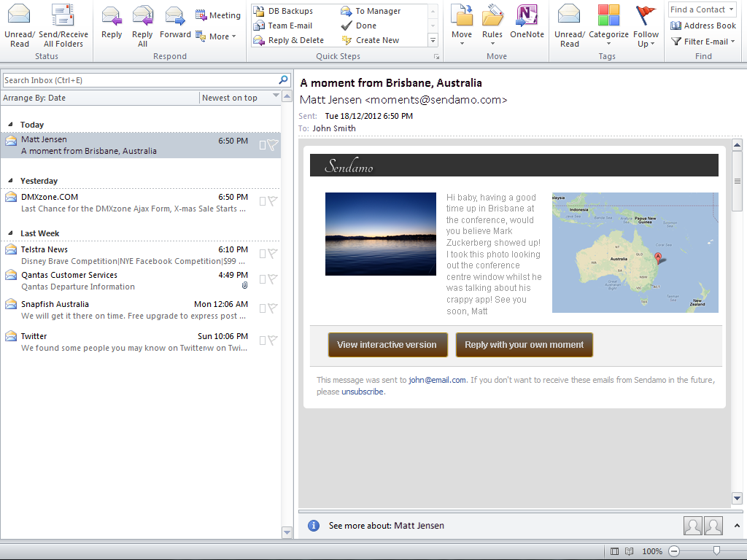Click the unsubscribe link
Viewport: 747px width, 560px height.
tap(362, 392)
